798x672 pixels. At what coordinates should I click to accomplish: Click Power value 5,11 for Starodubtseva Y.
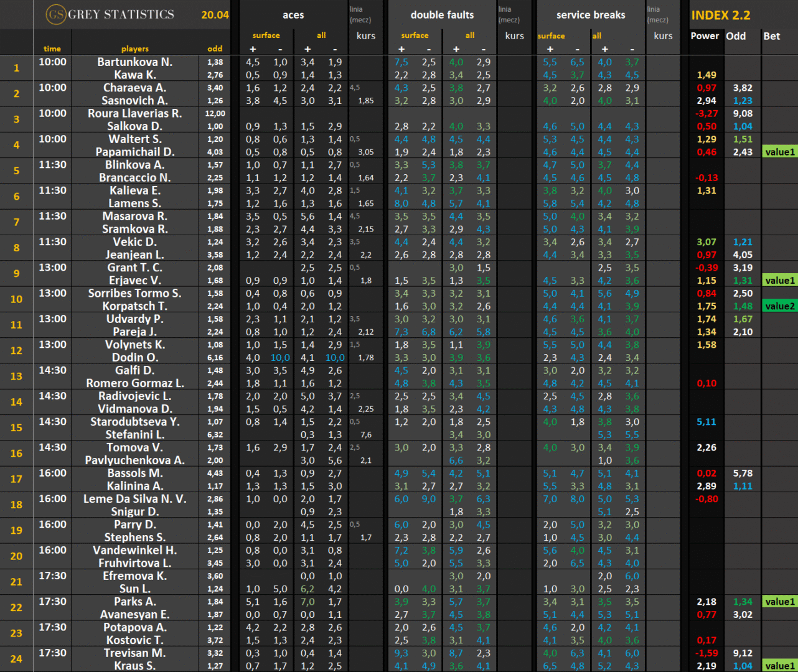pos(706,422)
